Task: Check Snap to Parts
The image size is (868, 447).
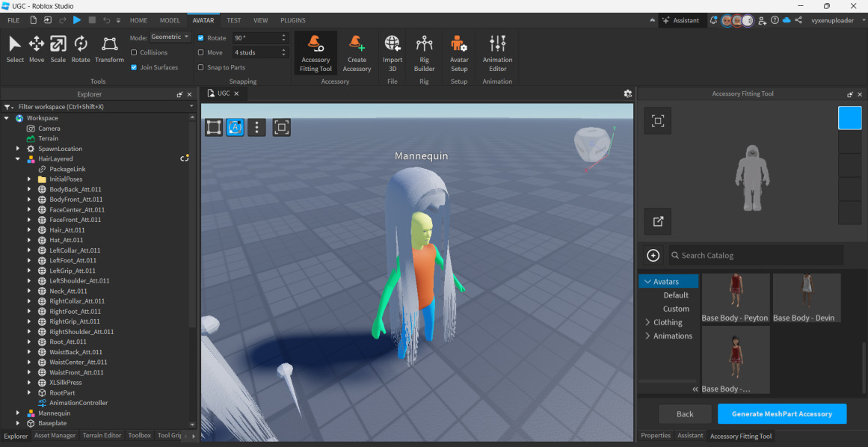Action: click(201, 67)
